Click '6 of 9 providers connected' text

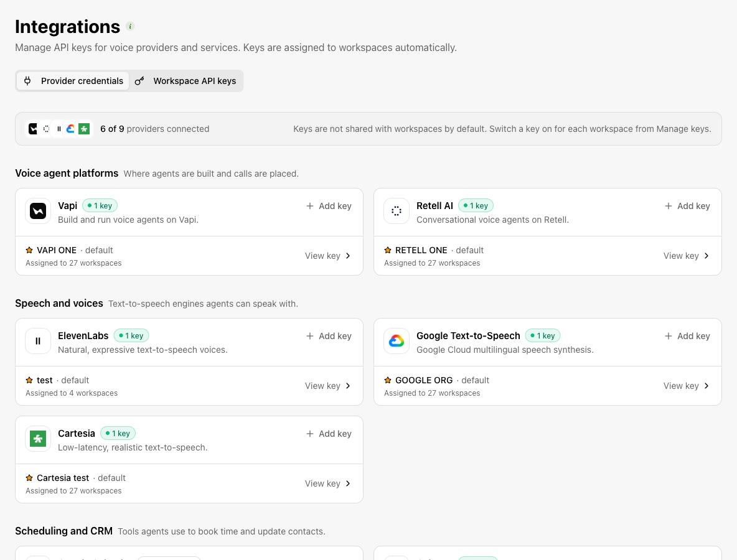154,129
